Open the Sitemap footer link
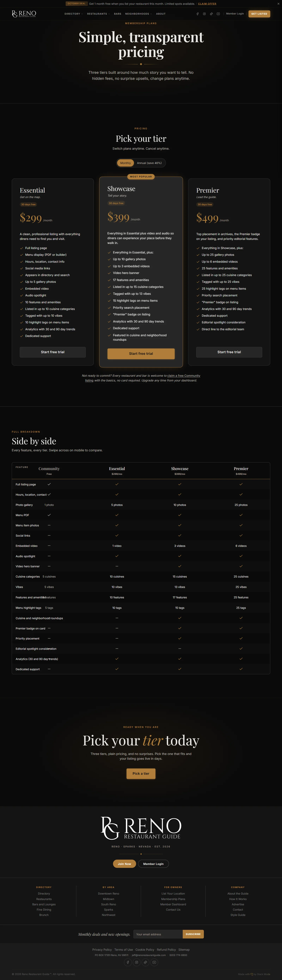282x980 pixels. click(x=184, y=950)
